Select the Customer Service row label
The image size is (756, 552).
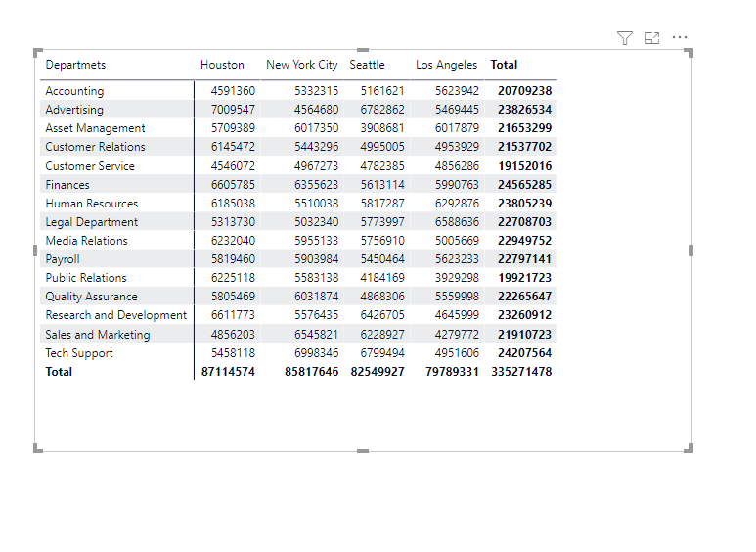(90, 166)
